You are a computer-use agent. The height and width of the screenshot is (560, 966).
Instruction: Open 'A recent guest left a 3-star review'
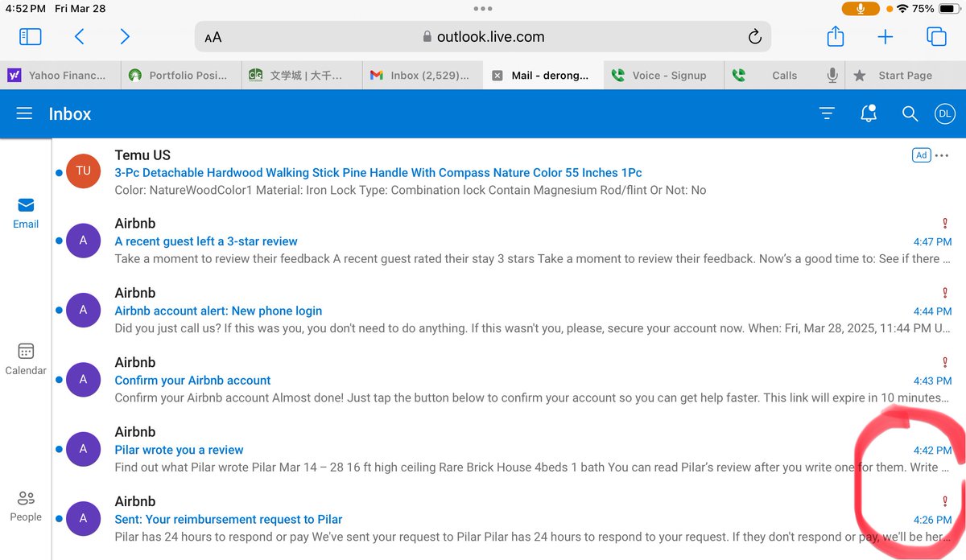206,241
